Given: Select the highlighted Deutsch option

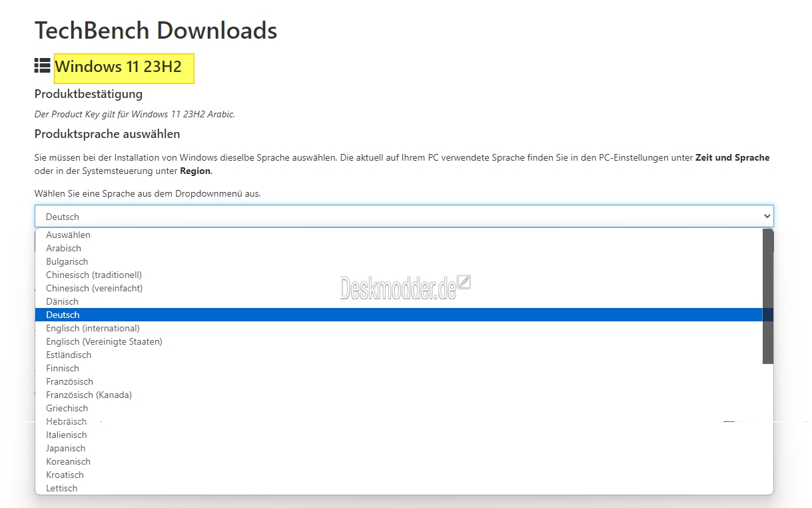Looking at the screenshot, I should tap(398, 315).
